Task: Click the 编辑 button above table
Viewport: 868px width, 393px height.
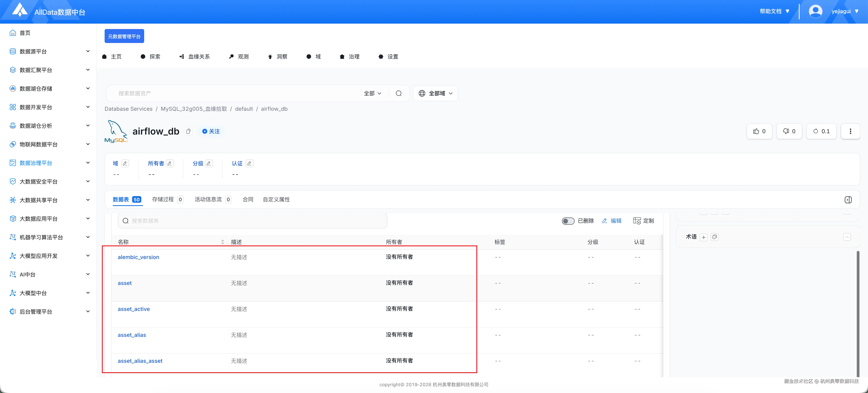Action: coord(612,221)
